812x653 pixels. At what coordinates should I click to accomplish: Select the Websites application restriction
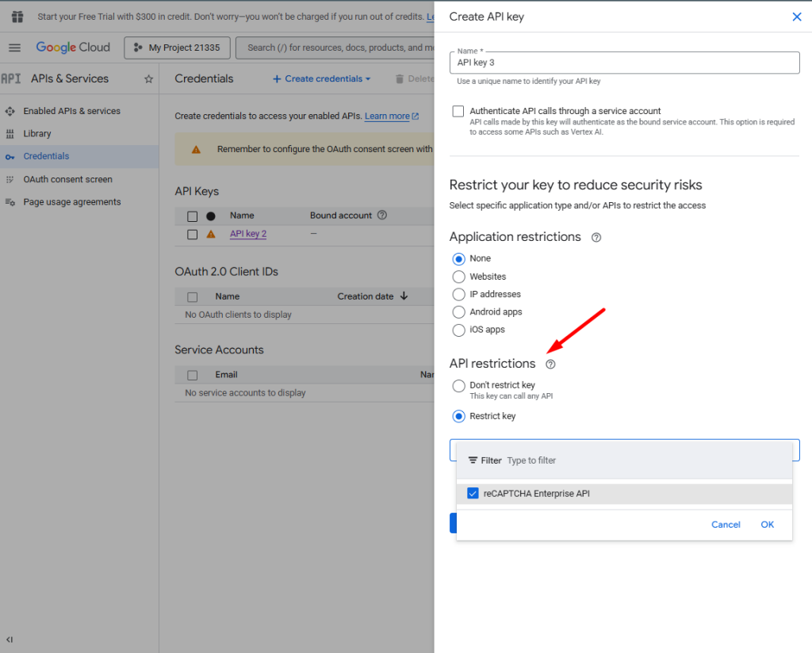[x=459, y=277]
